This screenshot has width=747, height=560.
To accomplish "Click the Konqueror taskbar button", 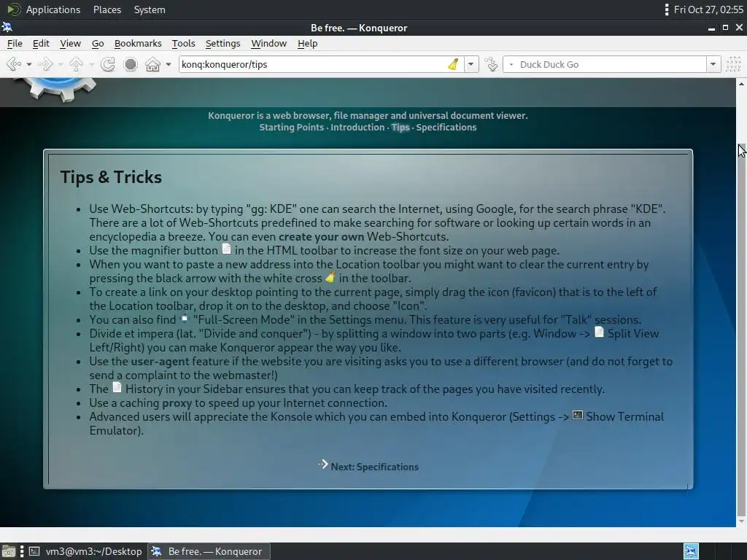I will pos(209,551).
